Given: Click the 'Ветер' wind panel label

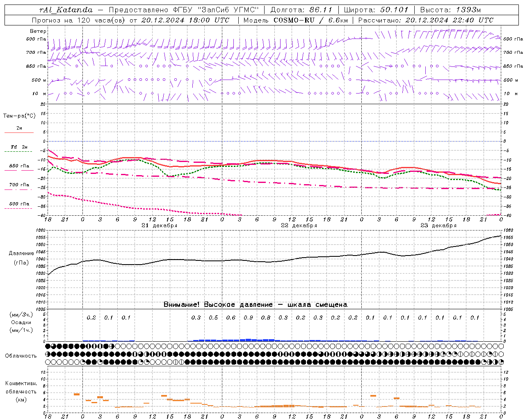Looking at the screenshot, I should click(x=38, y=31).
